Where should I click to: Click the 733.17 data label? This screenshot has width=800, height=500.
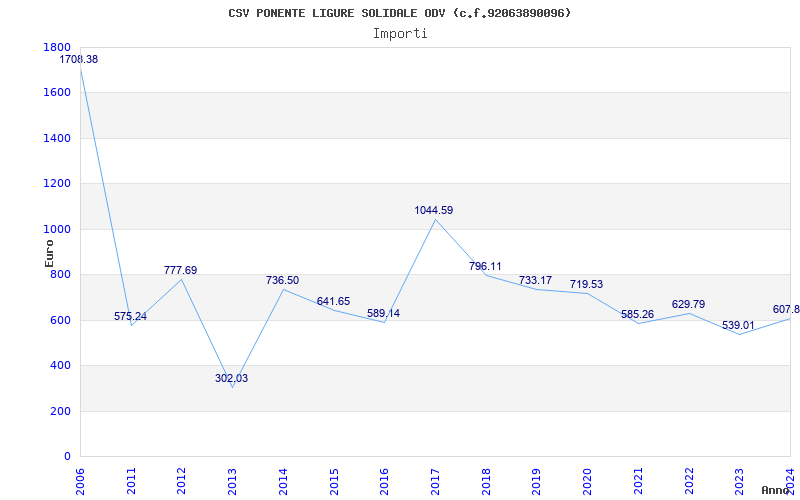tap(535, 281)
